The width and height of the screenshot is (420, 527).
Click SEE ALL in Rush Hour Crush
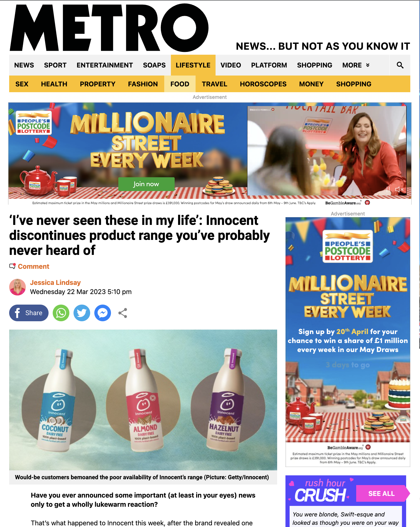tap(381, 493)
